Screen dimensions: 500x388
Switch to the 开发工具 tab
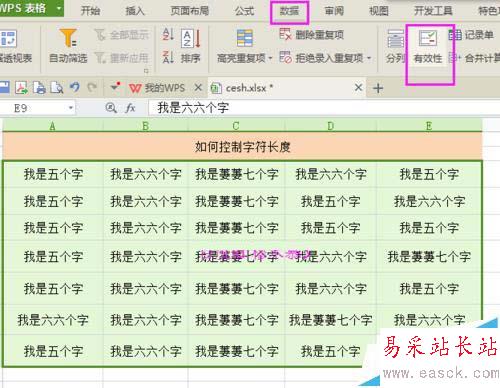click(x=433, y=11)
